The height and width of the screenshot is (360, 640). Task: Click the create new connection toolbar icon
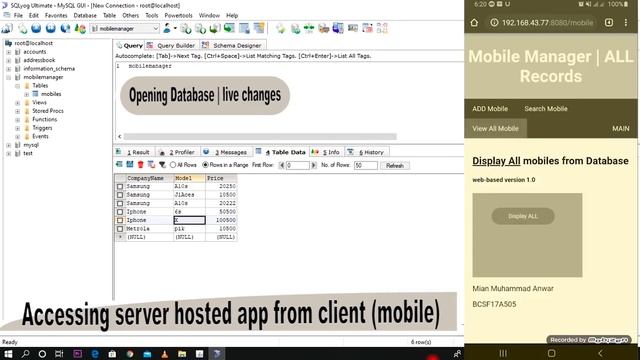point(7,28)
